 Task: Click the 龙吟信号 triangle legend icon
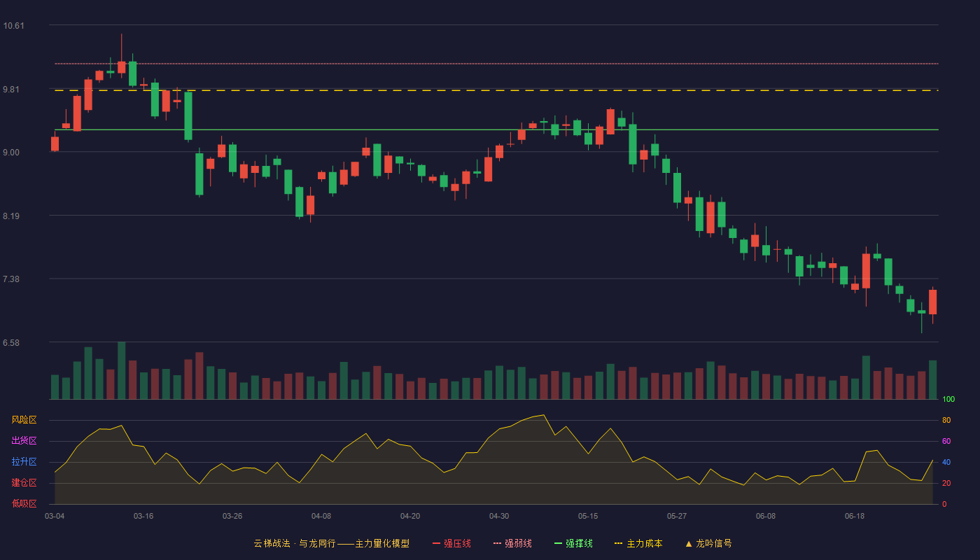click(689, 543)
